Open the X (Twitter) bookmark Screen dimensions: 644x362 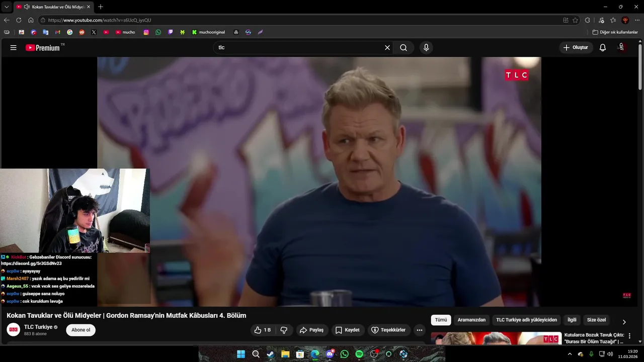pos(94,32)
